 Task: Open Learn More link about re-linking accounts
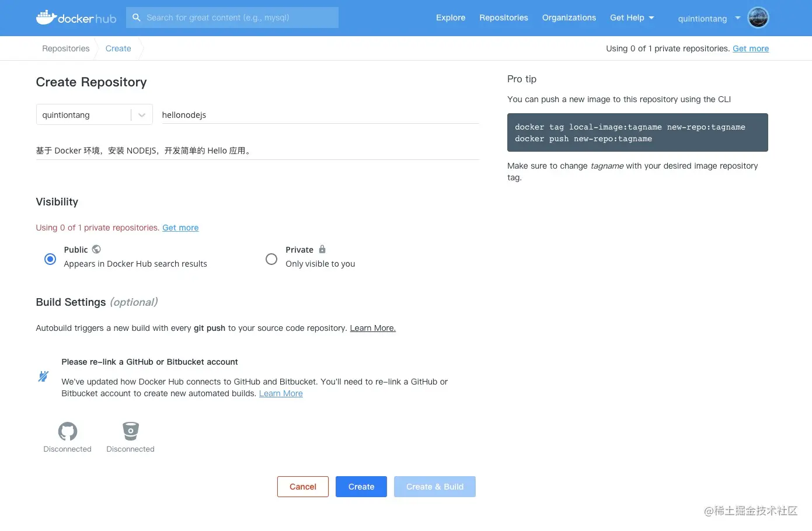[x=281, y=393]
